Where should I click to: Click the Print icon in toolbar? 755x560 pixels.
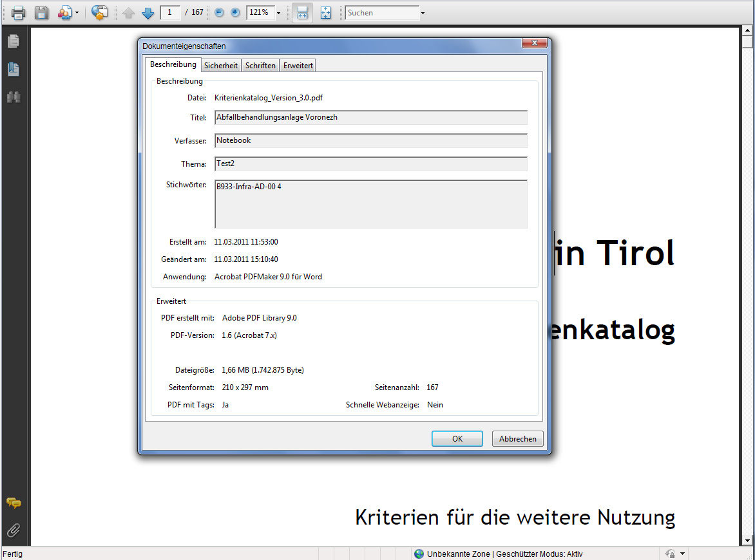[x=18, y=12]
